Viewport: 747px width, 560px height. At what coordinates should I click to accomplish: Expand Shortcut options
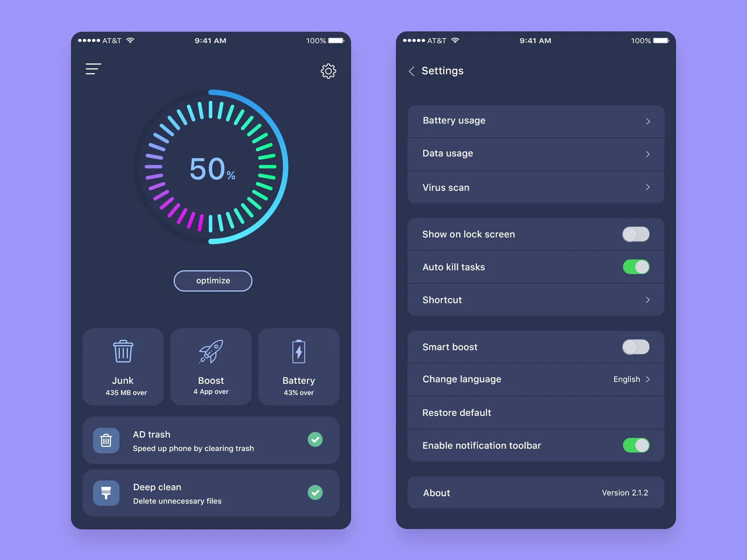pyautogui.click(x=647, y=300)
